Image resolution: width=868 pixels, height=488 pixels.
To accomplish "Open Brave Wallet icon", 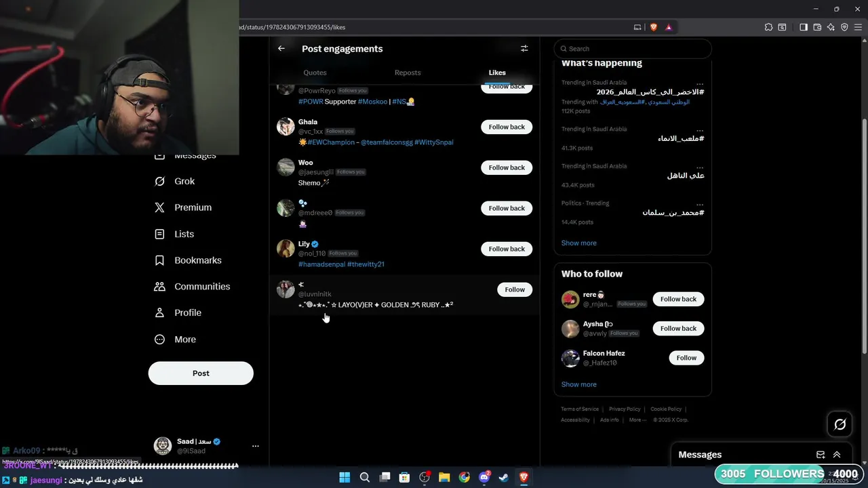I will 817,27.
